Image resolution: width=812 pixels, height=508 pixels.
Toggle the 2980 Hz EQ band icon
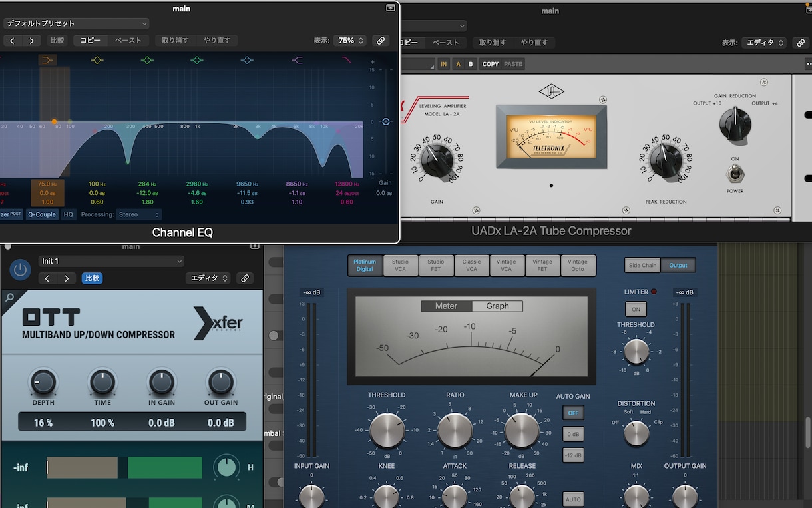pyautogui.click(x=197, y=60)
